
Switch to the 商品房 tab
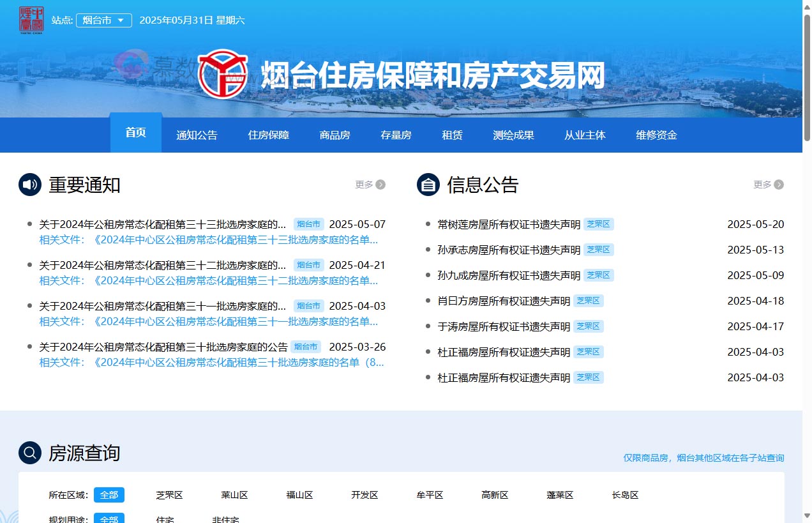[x=335, y=135]
